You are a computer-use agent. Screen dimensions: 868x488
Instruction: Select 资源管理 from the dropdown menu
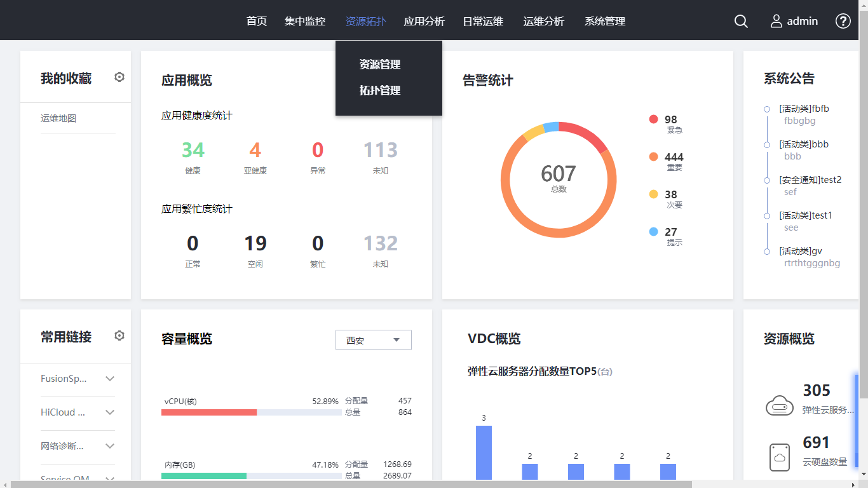click(380, 64)
